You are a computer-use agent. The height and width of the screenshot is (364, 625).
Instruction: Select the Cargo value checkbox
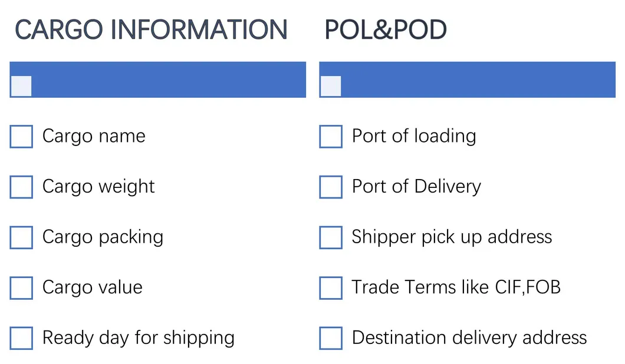(x=21, y=288)
